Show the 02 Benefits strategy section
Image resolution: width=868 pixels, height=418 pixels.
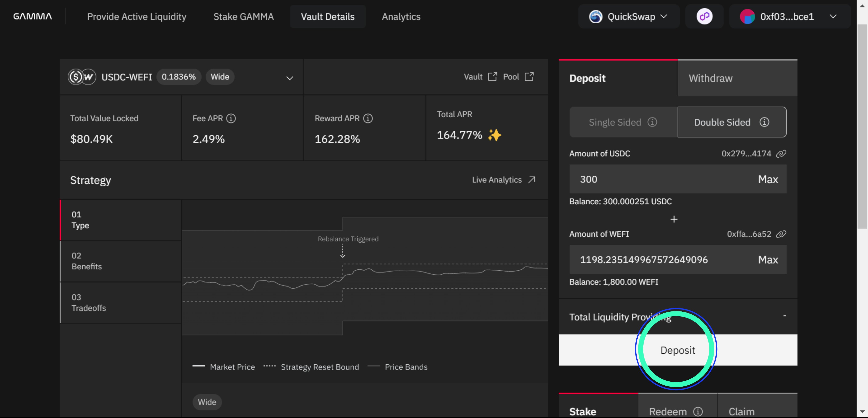[120, 261]
